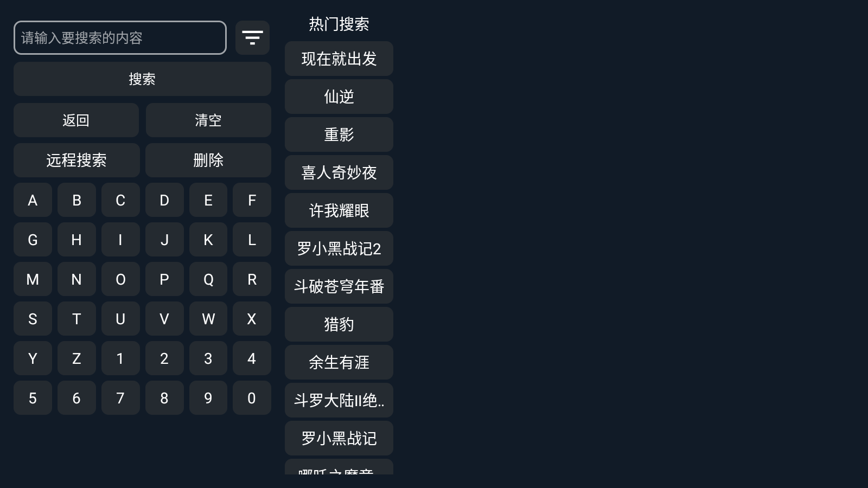
Task: Select hot search 现在就出发
Action: pyautogui.click(x=339, y=59)
